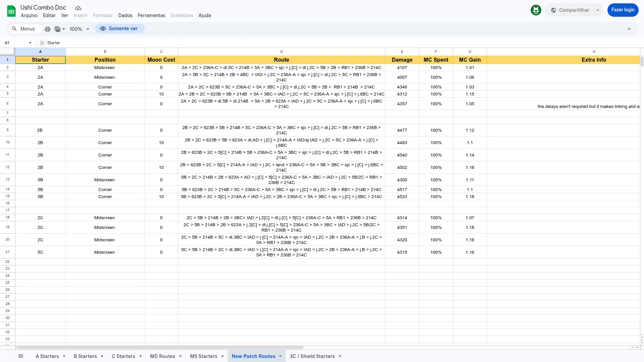The image size is (644, 362).
Task: Open the all sheets list icon
Action: [21, 356]
